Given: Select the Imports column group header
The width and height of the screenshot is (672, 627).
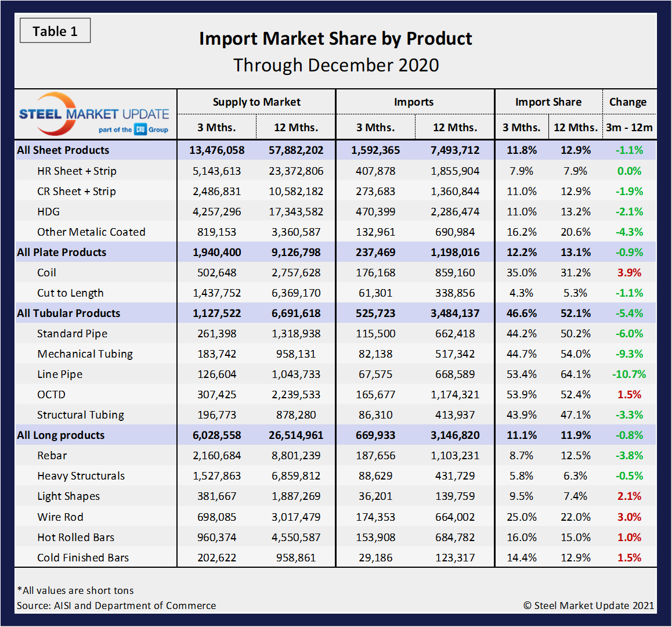Looking at the screenshot, I should coord(413,102).
